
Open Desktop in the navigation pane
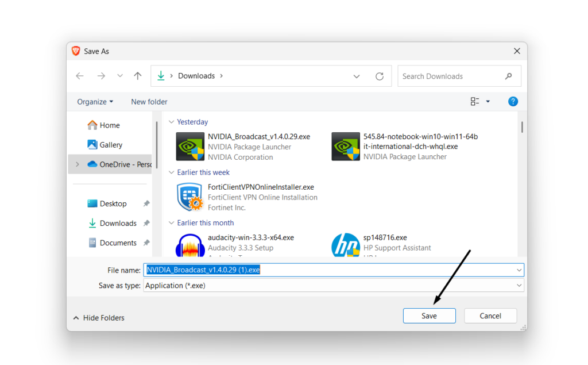pos(113,203)
